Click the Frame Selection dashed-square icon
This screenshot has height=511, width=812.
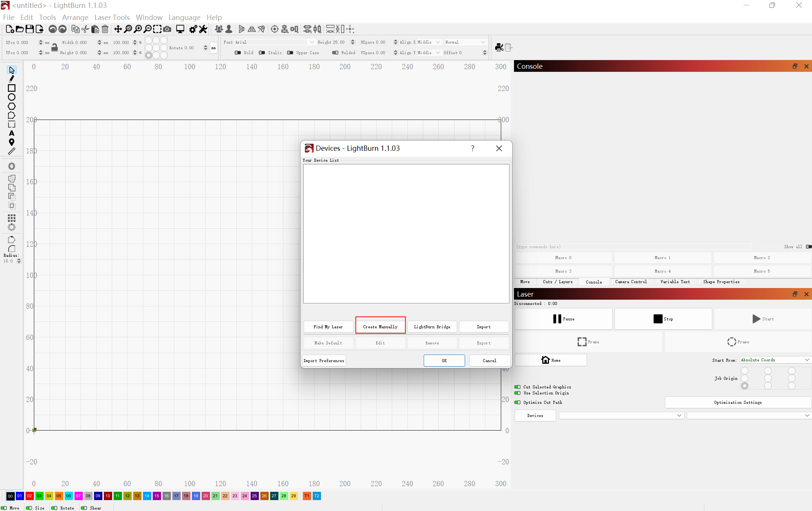[x=157, y=29]
